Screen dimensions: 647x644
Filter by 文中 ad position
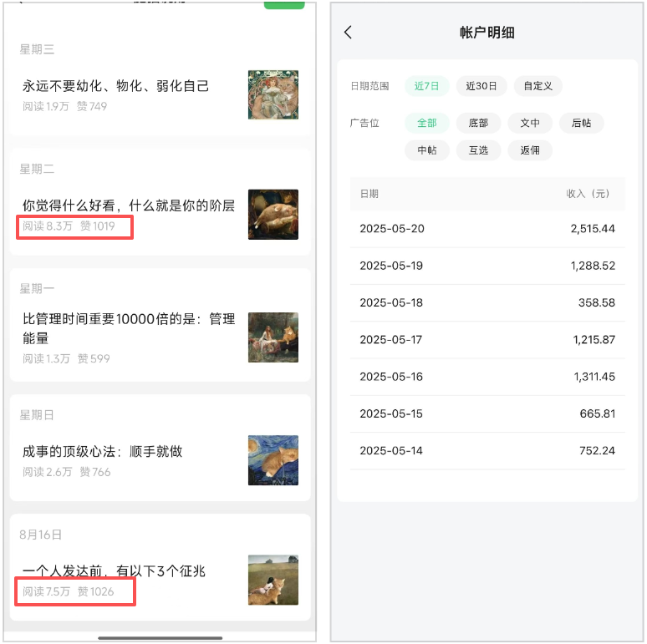click(x=530, y=123)
